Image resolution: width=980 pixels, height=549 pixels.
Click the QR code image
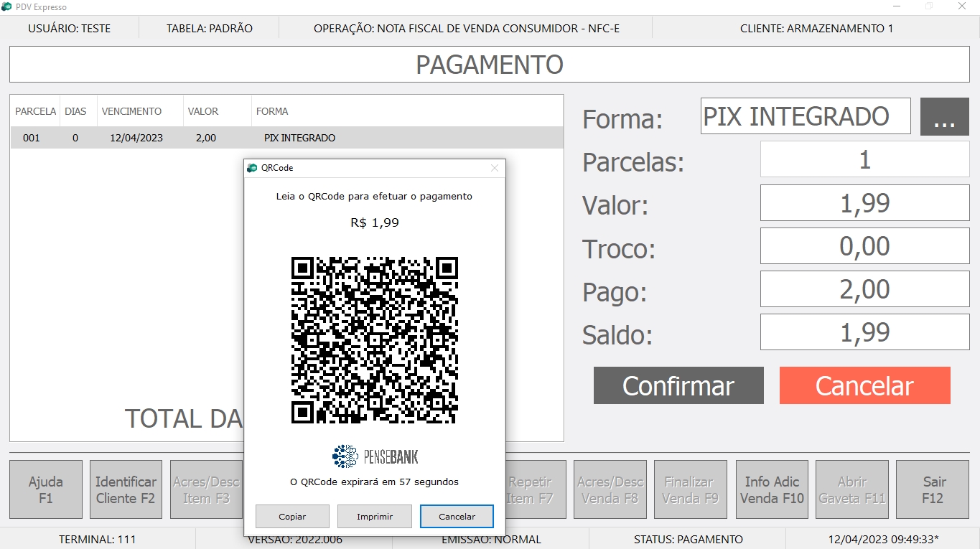click(374, 340)
